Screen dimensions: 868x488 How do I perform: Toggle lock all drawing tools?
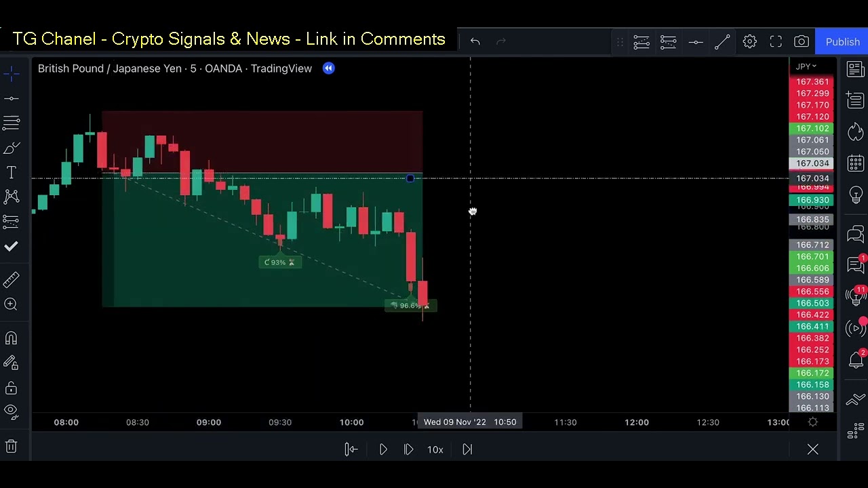(11, 388)
